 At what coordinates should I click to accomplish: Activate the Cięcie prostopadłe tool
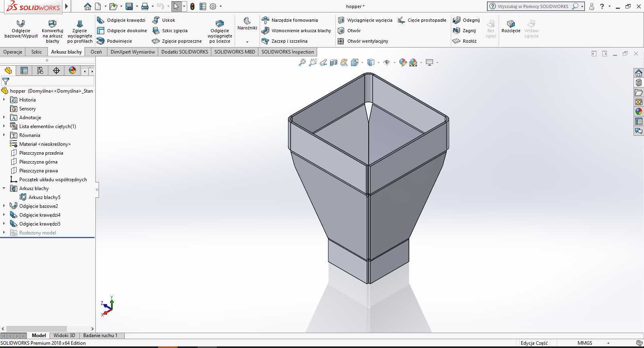422,20
